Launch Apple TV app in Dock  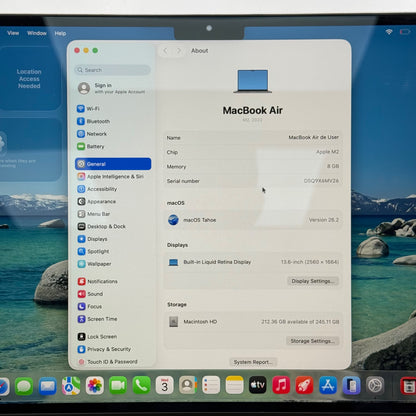point(258,385)
